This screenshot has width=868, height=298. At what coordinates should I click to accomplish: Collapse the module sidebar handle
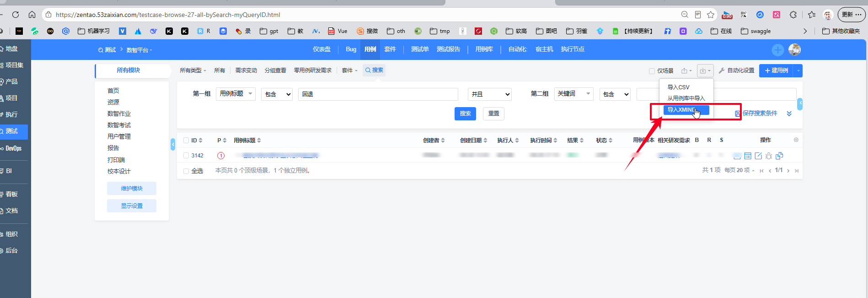(173, 144)
